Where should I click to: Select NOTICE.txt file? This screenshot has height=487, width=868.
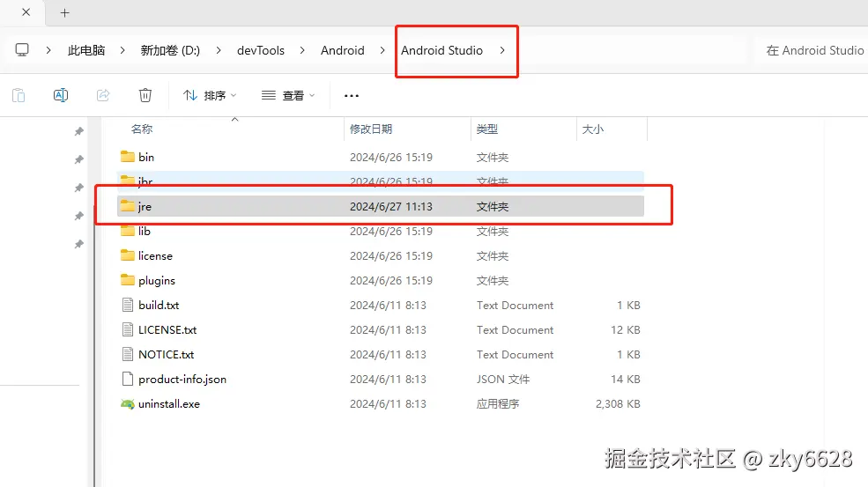pyautogui.click(x=381, y=355)
